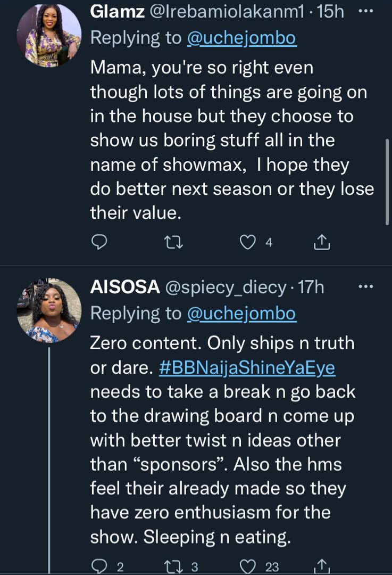View AISOSA's profile picture

pyautogui.click(x=49, y=310)
